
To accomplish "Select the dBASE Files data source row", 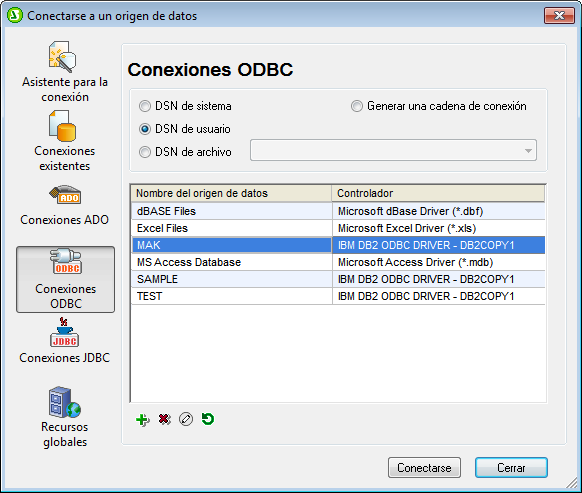I will tap(338, 211).
